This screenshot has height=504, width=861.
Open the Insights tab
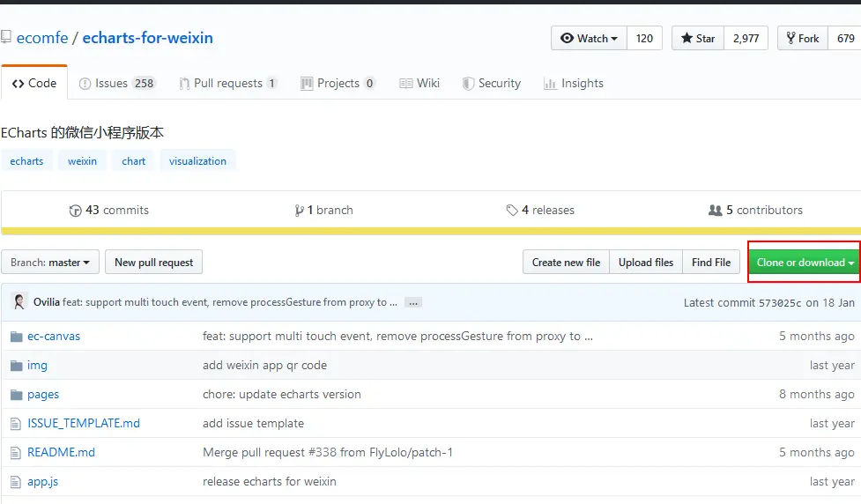pyautogui.click(x=574, y=83)
